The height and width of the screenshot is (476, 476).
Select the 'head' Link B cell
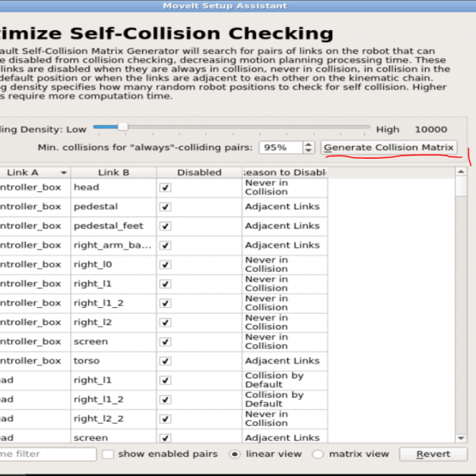[113, 187]
